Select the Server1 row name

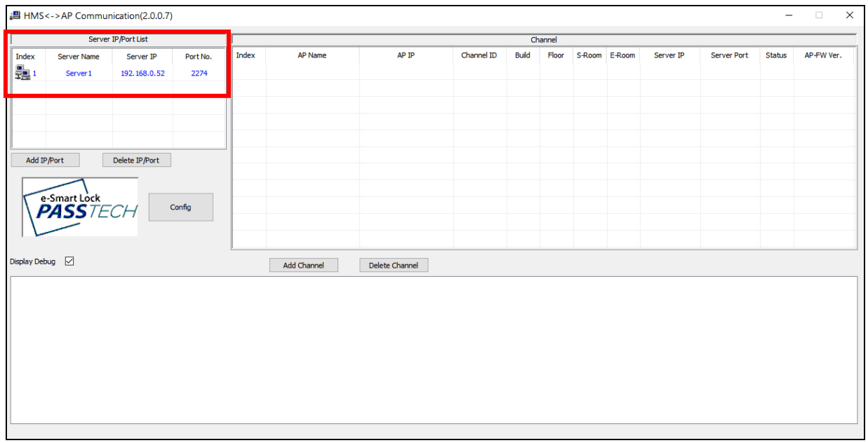tap(79, 73)
